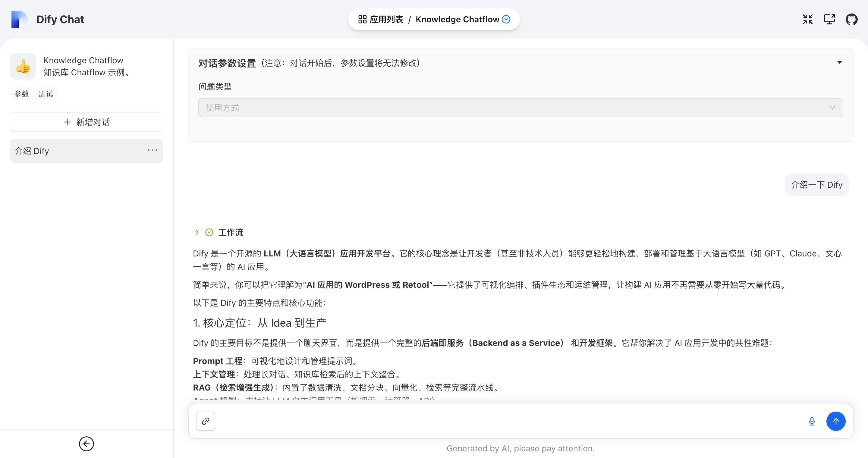Activate the microphone voice input
The image size is (868, 458).
tap(812, 421)
